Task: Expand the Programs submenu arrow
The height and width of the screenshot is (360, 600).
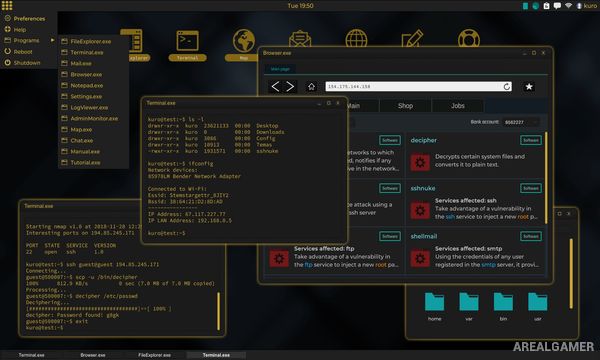Action: [x=52, y=40]
